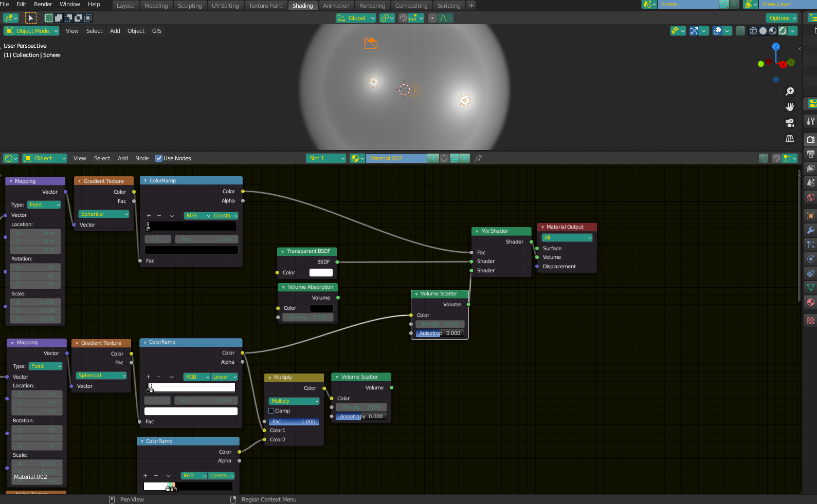Open the World properties tab icon

click(811, 197)
